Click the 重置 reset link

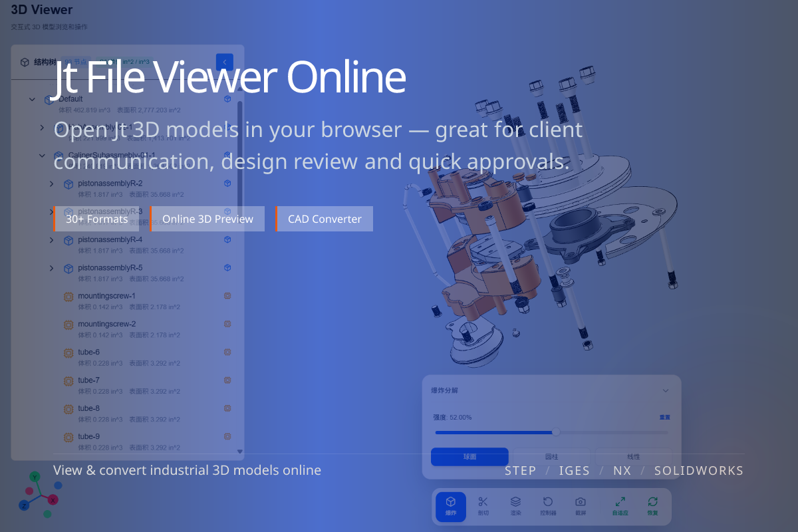pos(665,417)
